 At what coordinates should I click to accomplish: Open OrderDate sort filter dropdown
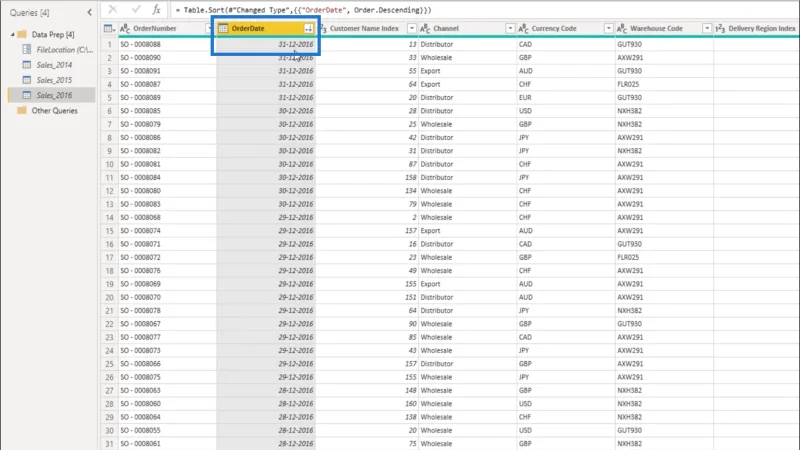309,29
